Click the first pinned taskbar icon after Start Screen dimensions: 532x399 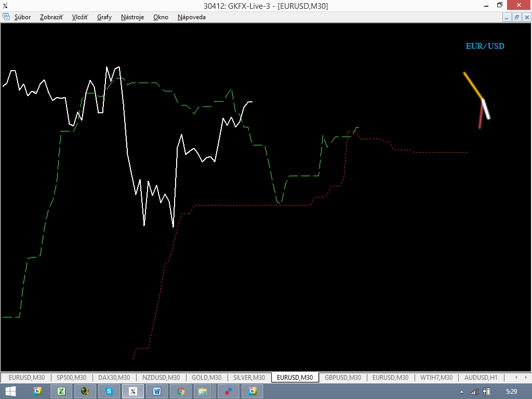tap(37, 391)
